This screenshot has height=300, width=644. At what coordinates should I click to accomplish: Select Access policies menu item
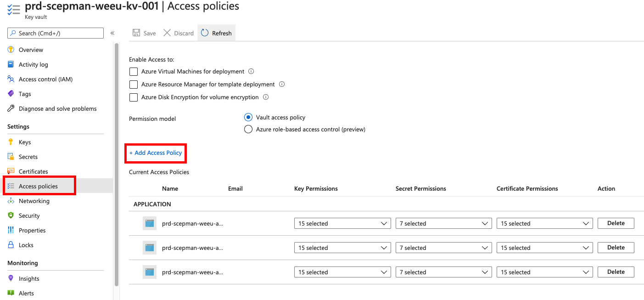[x=38, y=186]
